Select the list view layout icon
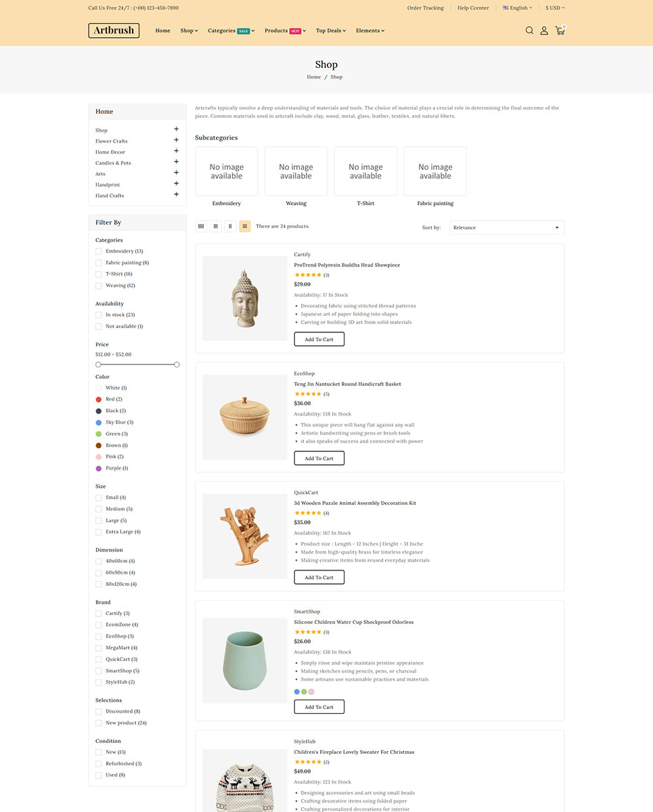This screenshot has width=653, height=812. click(x=245, y=227)
